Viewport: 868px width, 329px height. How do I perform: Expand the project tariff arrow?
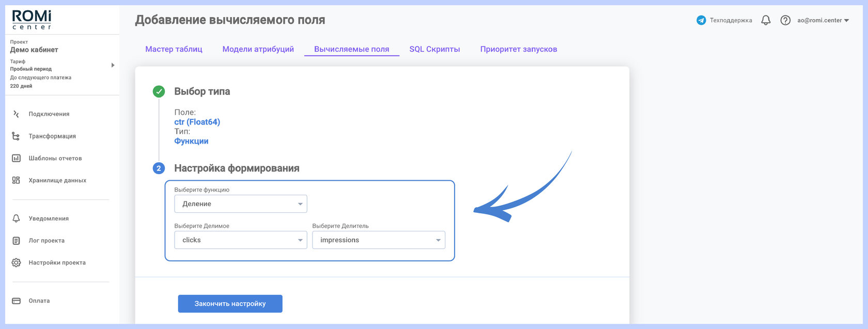[113, 65]
